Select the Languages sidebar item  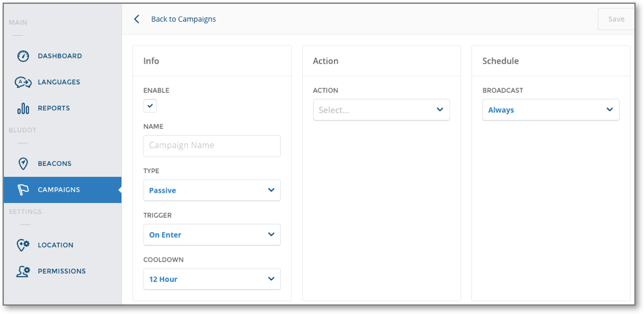59,82
